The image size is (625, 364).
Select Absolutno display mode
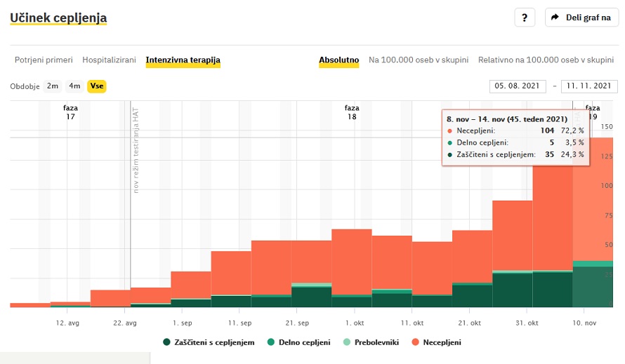pos(339,60)
